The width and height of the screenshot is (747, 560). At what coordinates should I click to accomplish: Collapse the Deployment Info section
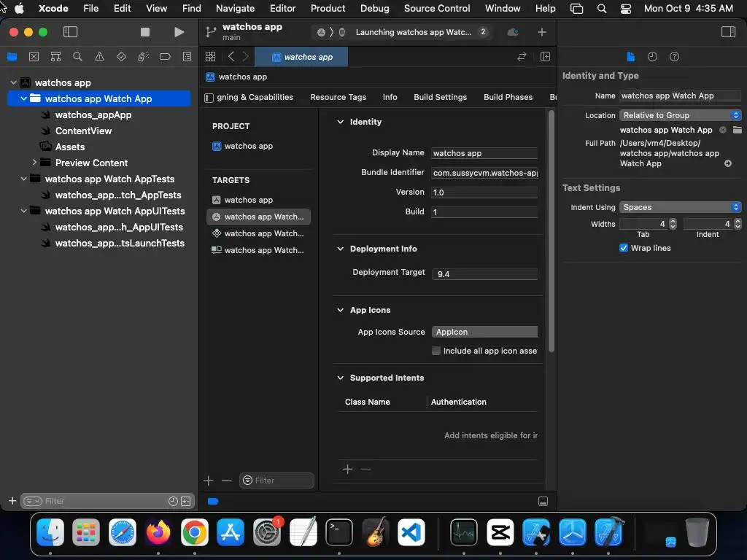click(340, 249)
